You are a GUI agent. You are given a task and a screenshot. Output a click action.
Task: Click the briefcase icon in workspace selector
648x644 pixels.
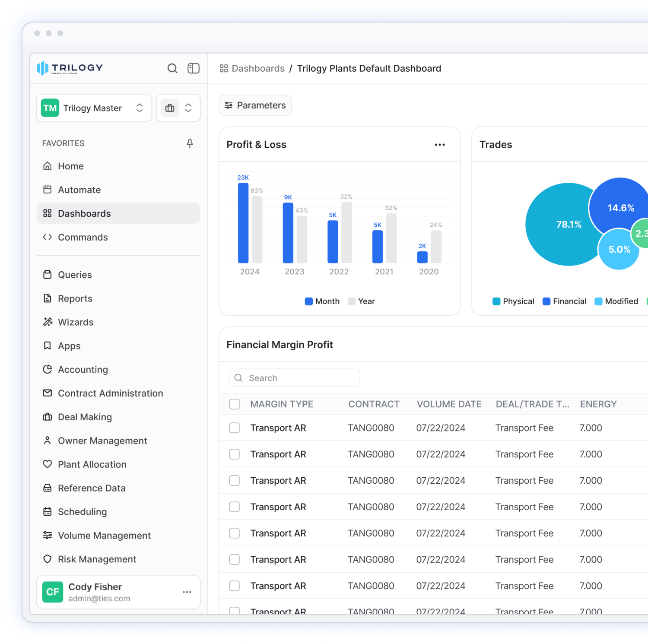click(x=170, y=108)
